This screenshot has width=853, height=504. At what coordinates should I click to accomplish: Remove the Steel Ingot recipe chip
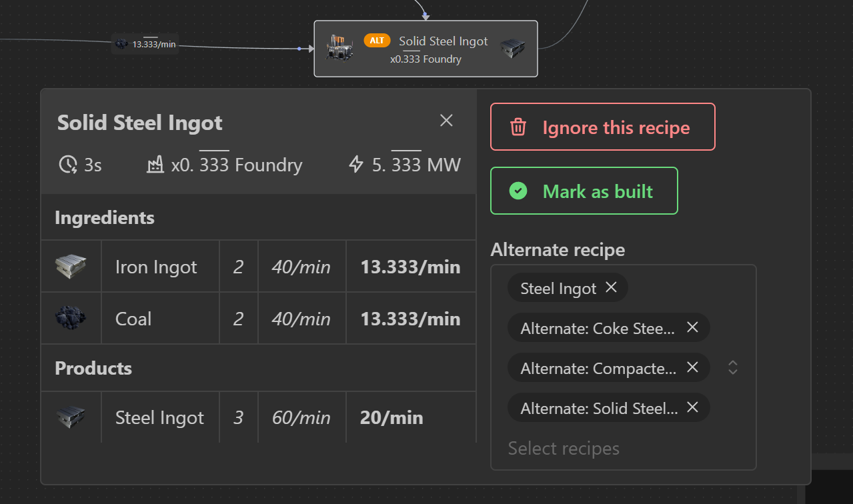(x=611, y=287)
